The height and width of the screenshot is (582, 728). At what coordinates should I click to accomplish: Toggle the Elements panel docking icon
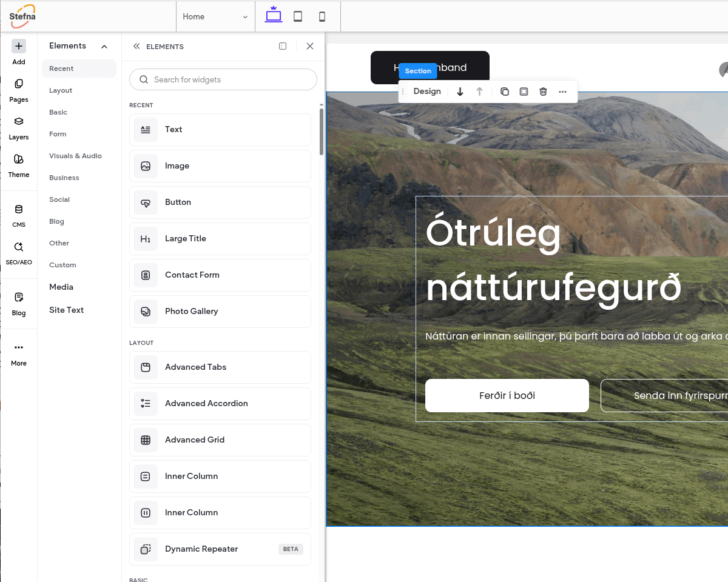283,46
